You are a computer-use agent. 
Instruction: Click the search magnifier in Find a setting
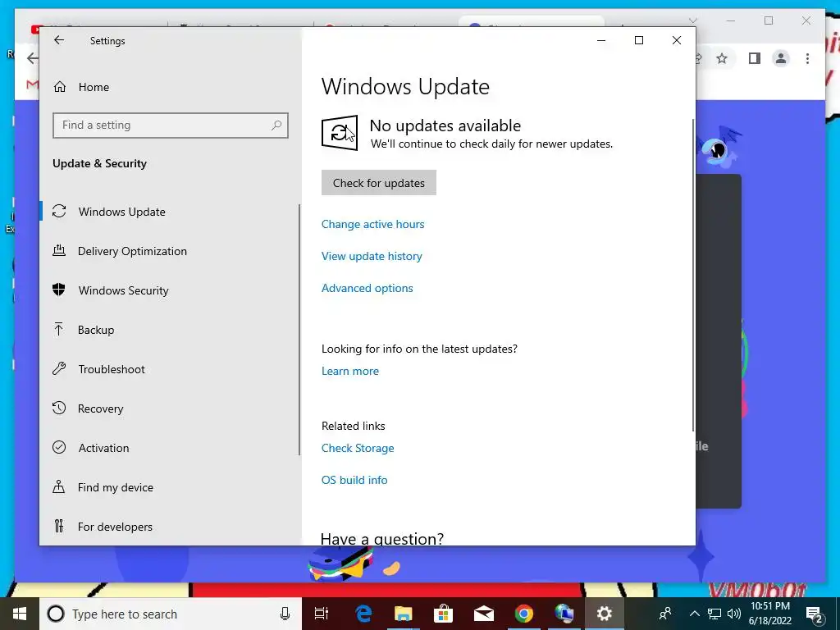coord(276,126)
